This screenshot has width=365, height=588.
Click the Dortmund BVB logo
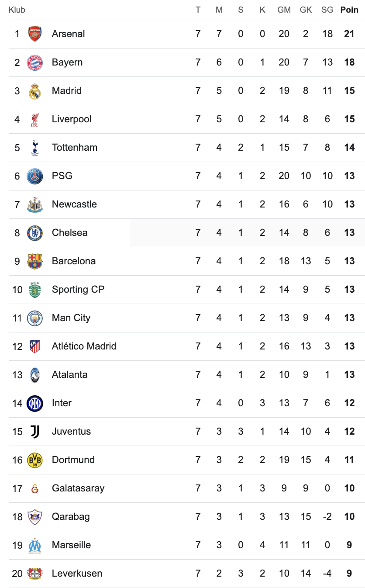35,460
